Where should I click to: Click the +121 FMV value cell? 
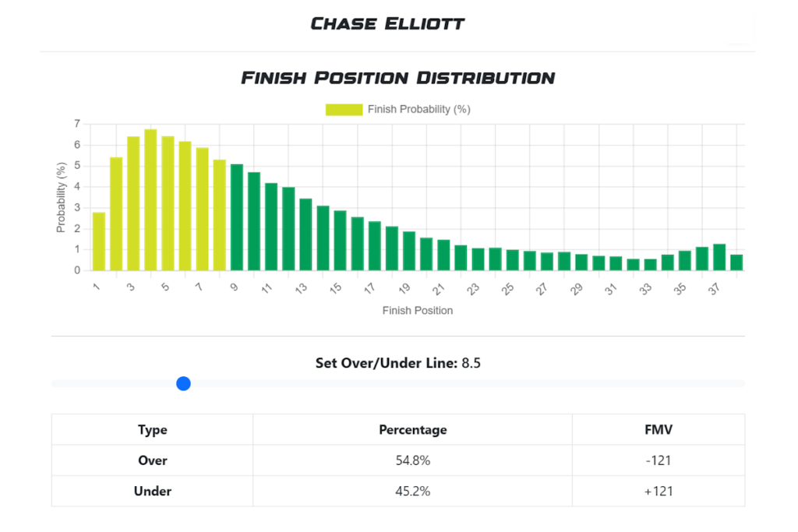(x=659, y=491)
